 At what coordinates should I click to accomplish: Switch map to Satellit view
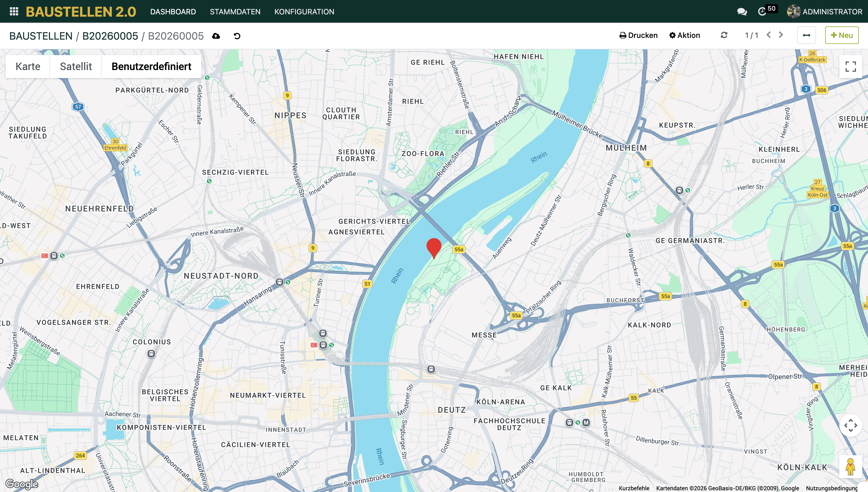tap(76, 66)
